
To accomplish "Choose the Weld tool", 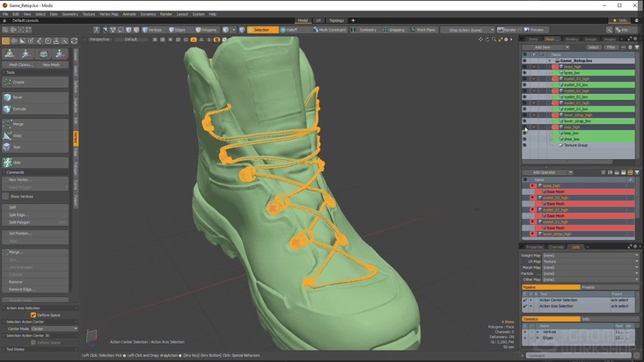I will [x=35, y=135].
